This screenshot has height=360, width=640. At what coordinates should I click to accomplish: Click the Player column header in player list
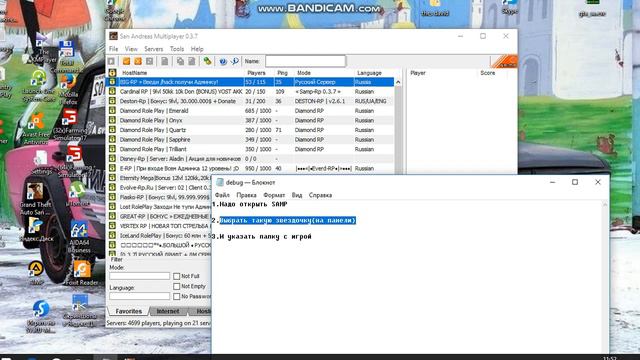442,73
